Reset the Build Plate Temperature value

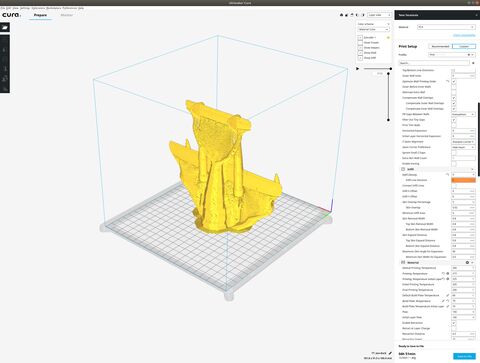pos(448,301)
